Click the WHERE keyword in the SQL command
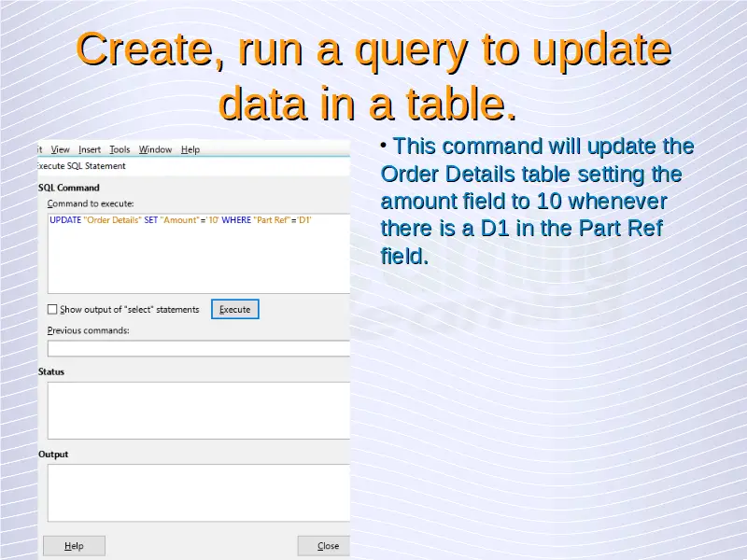 [x=236, y=220]
